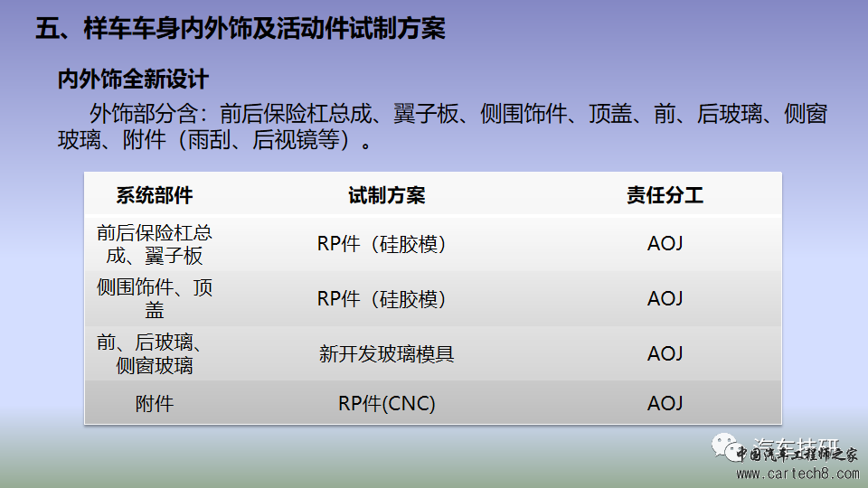Select the 系统部件 column header
Viewport: 868px width, 488px height.
coord(154,195)
